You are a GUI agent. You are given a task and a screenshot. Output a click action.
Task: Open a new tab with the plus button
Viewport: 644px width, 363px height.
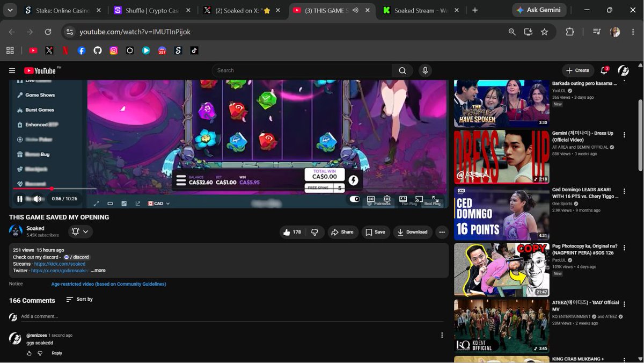pyautogui.click(x=475, y=10)
